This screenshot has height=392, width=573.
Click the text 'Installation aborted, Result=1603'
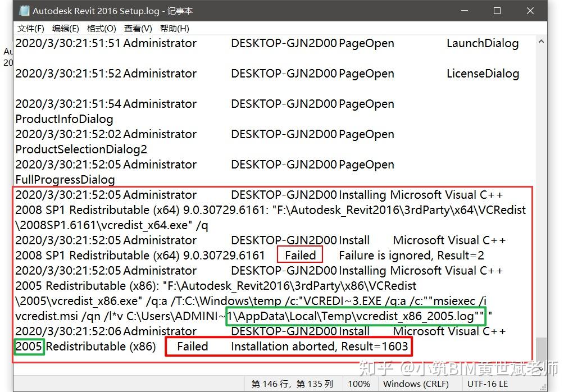pos(320,347)
